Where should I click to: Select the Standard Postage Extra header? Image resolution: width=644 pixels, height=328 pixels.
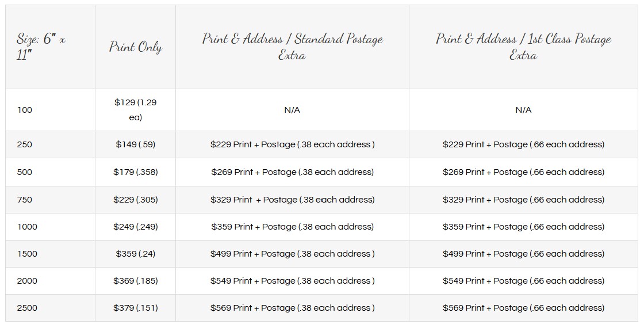point(292,47)
